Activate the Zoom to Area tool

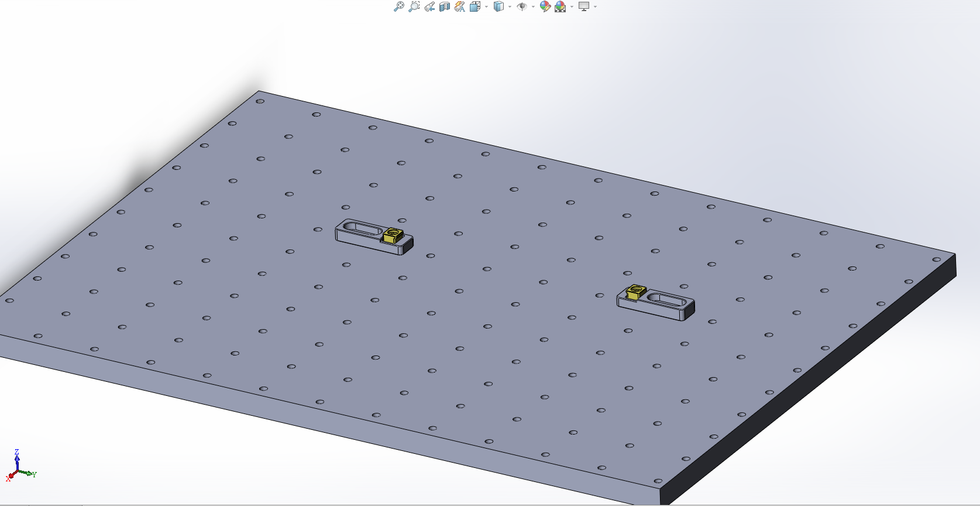pos(414,6)
